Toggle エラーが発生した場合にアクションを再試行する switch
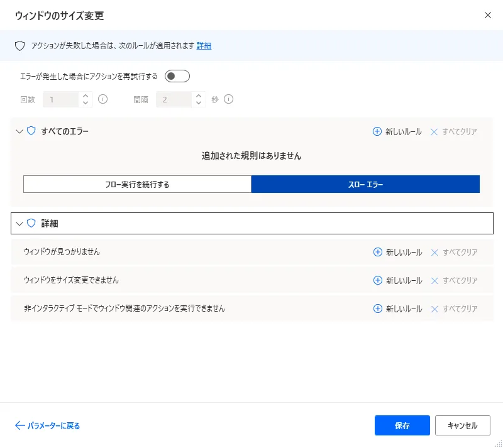 (177, 77)
